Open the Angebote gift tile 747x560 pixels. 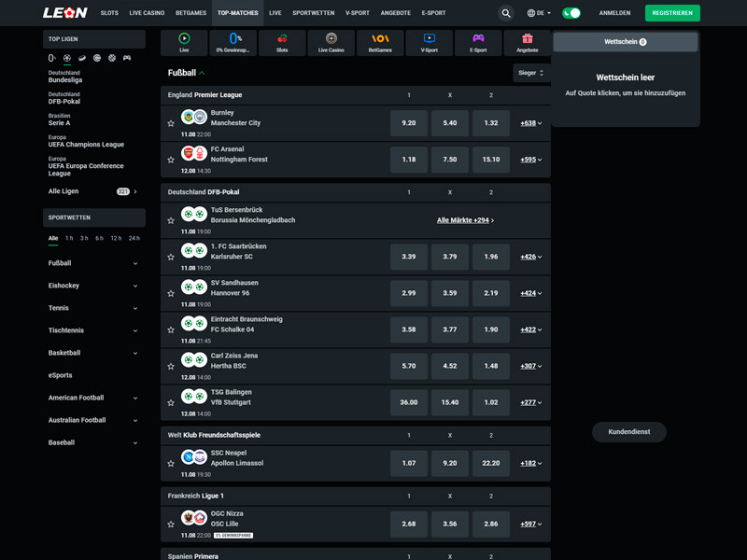pos(528,42)
